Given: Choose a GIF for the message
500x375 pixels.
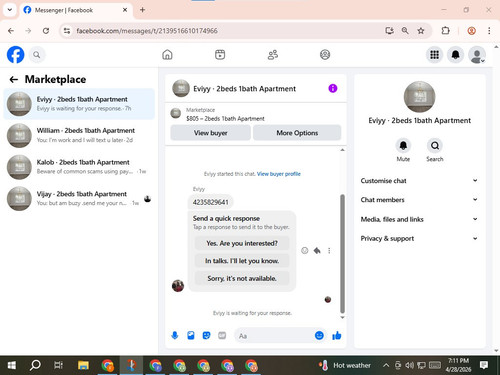Looking at the screenshot, I should pos(222,335).
